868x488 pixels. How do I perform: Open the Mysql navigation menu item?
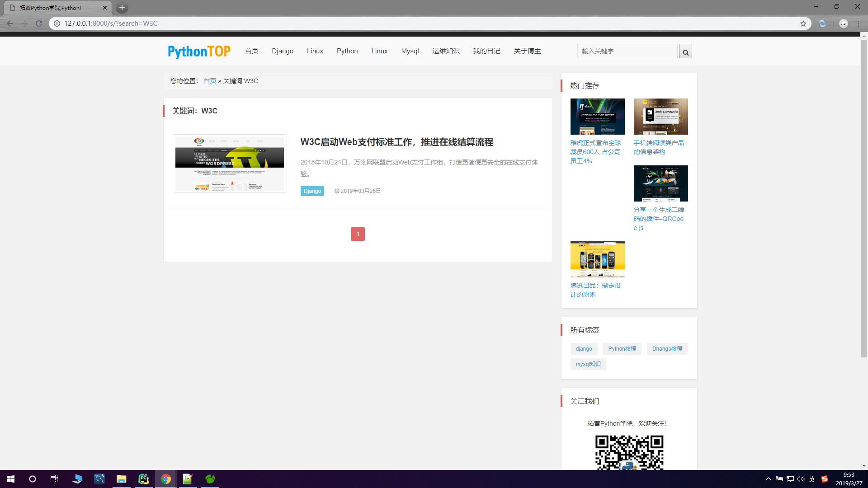(410, 51)
